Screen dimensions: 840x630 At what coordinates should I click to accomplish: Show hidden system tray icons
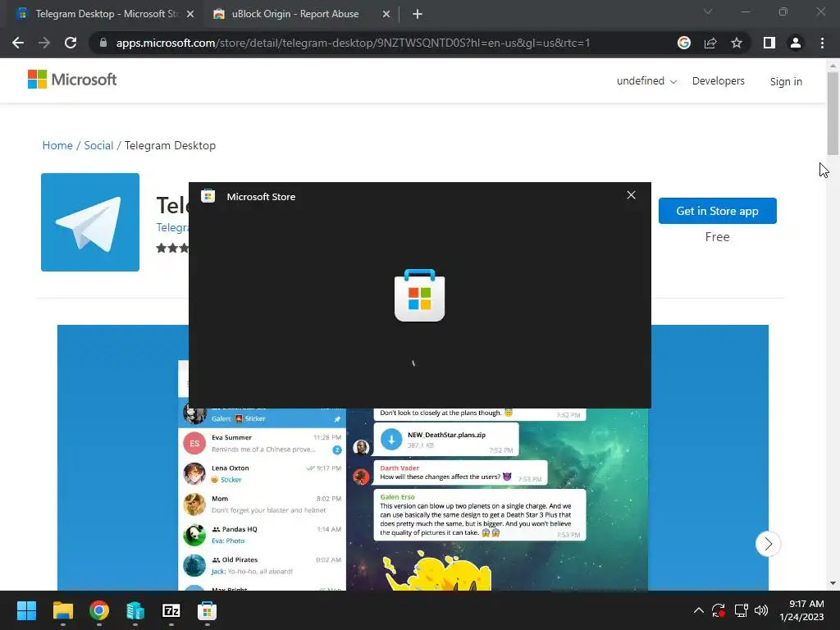click(699, 610)
